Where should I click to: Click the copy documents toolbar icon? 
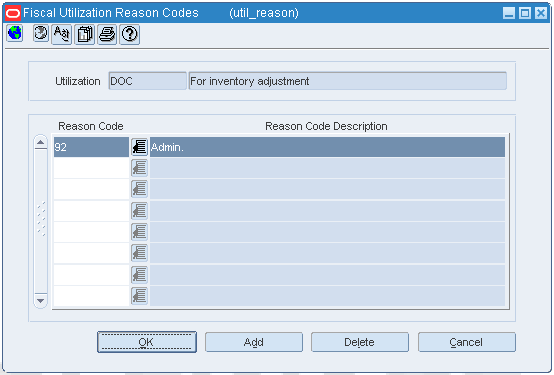(x=84, y=34)
